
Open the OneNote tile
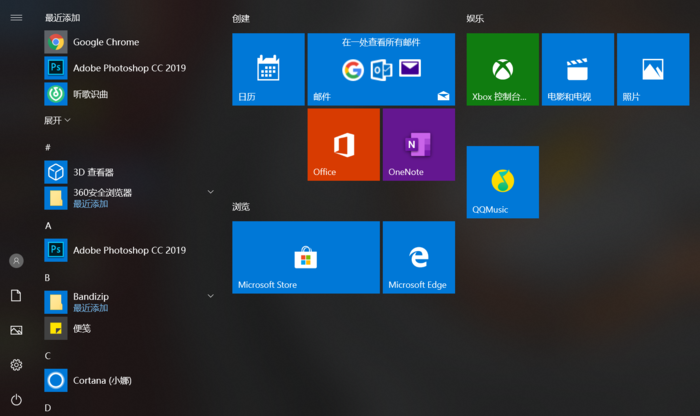(419, 145)
